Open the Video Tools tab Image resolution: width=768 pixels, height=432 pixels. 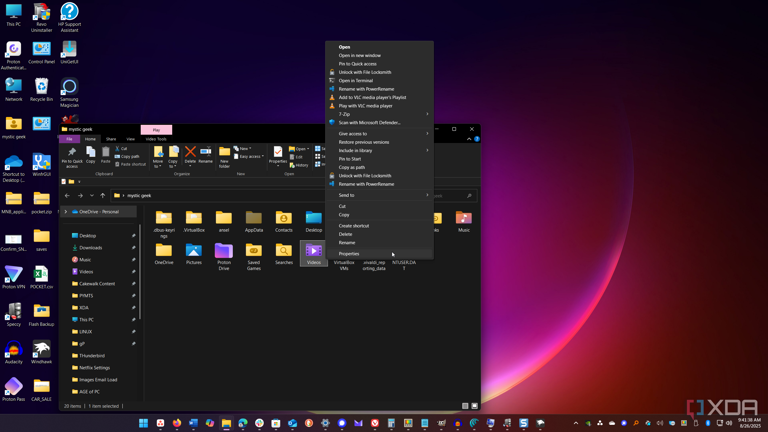(156, 139)
